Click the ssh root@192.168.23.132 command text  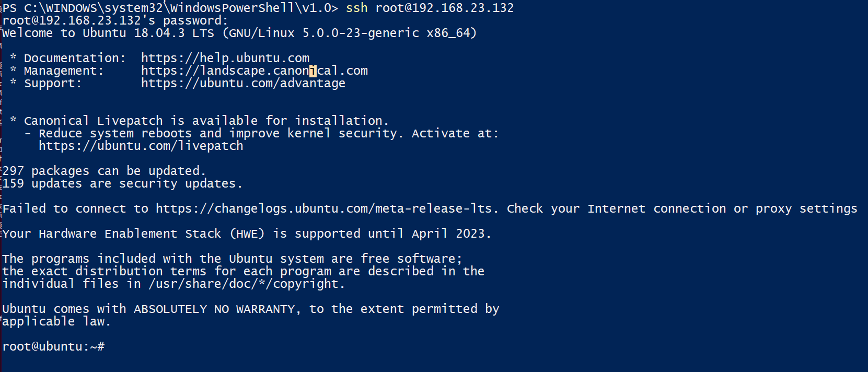point(430,8)
